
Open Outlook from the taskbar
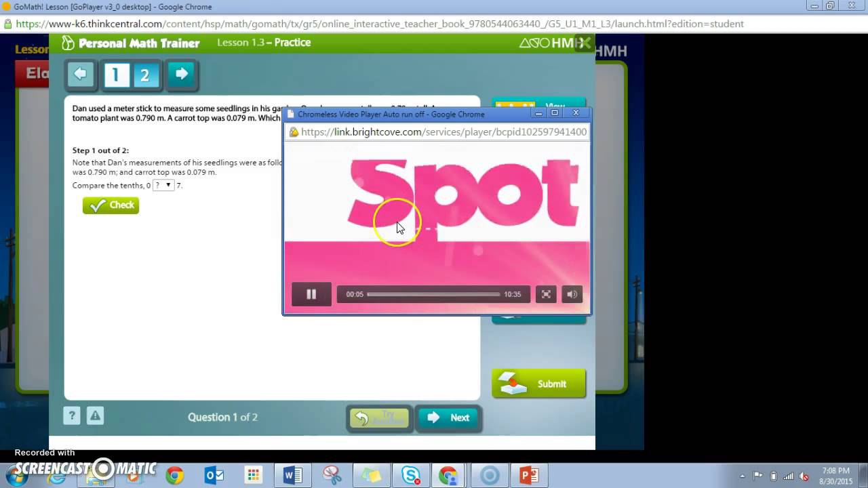(214, 476)
